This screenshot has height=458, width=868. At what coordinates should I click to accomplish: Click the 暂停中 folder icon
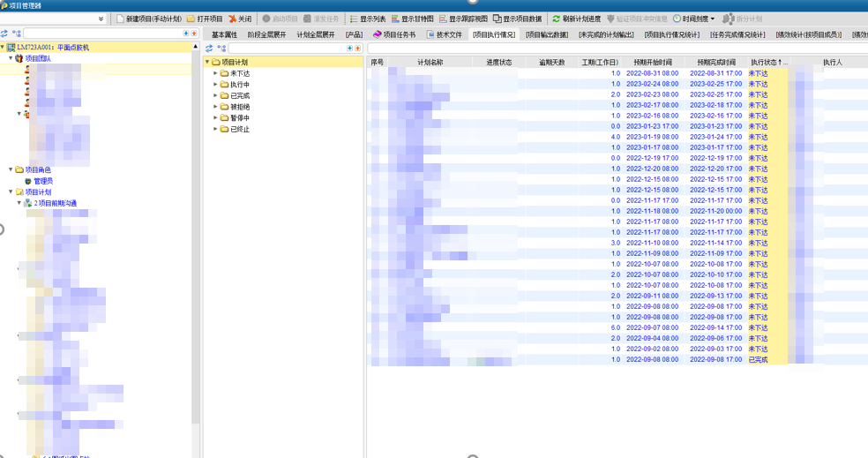(x=224, y=118)
